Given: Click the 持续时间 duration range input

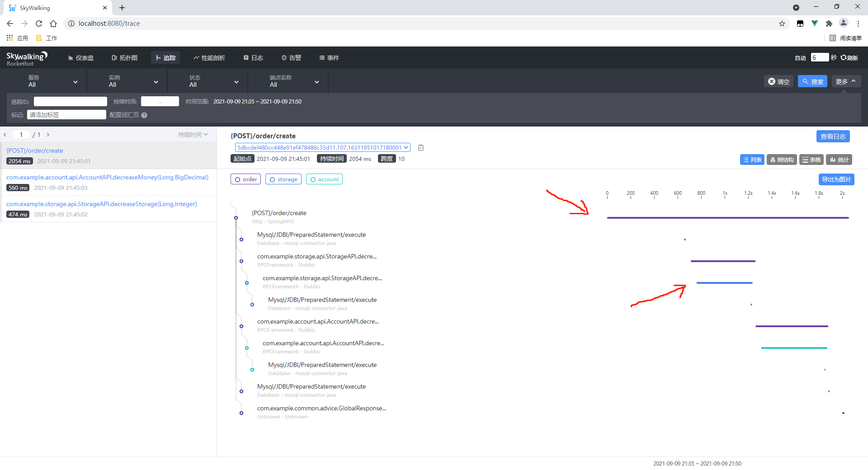Looking at the screenshot, I should click(160, 102).
